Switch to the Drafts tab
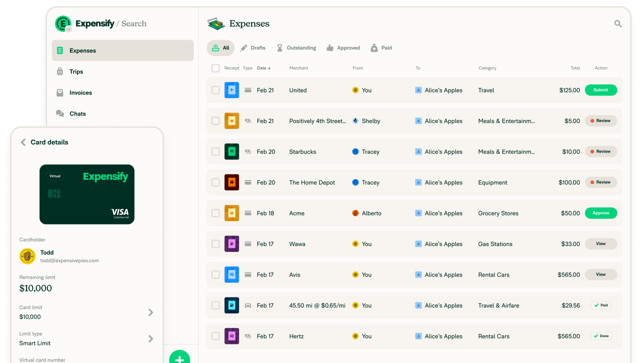This screenshot has width=644, height=363. [253, 48]
